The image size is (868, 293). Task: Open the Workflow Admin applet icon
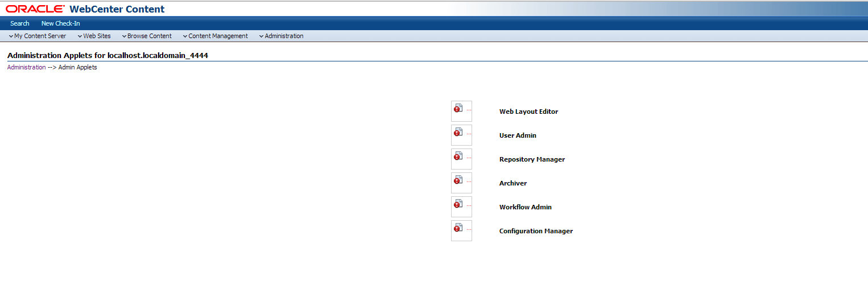(461, 207)
